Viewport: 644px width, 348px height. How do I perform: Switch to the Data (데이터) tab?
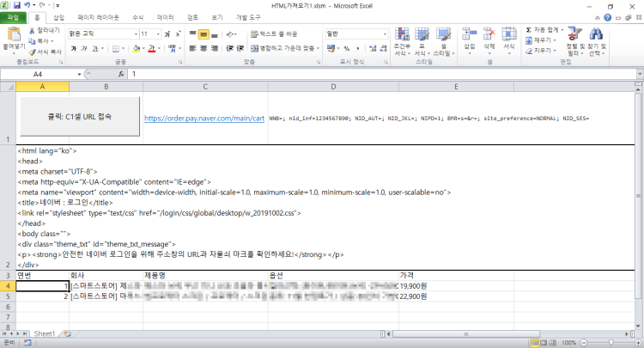pos(165,18)
